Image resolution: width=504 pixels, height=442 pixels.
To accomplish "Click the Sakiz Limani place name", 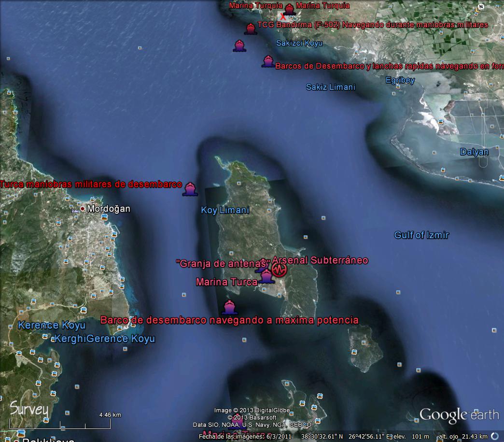I will pos(331,87).
